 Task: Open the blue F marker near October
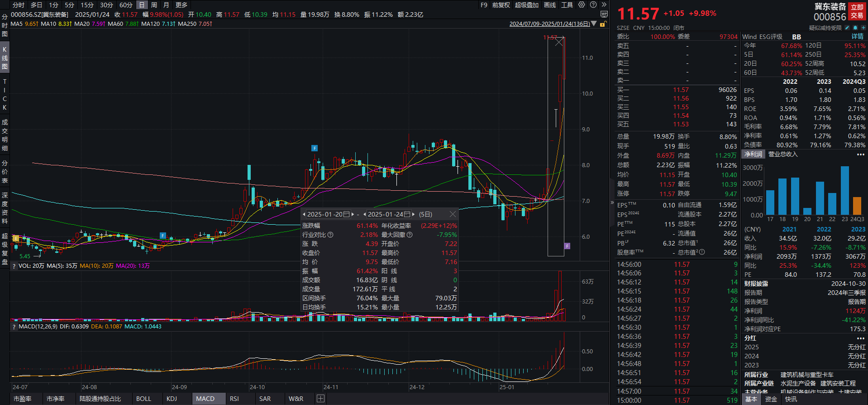point(315,148)
